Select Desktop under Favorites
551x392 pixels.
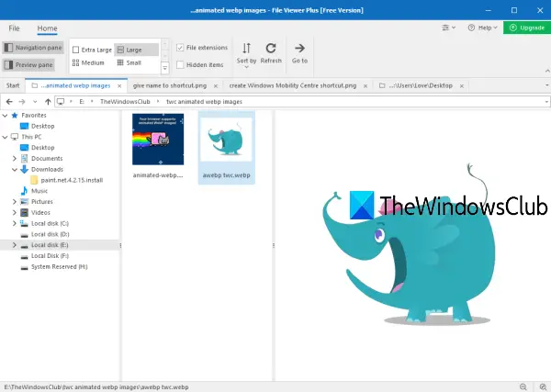pyautogui.click(x=42, y=126)
